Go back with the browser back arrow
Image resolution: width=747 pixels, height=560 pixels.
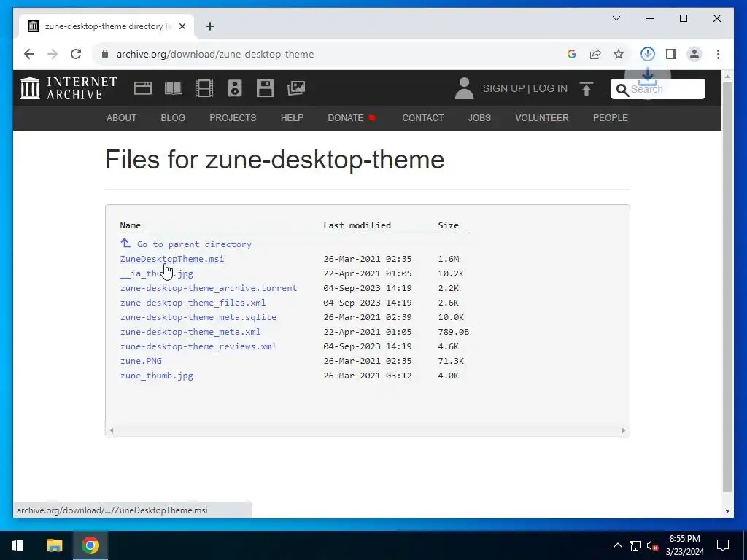click(x=29, y=54)
